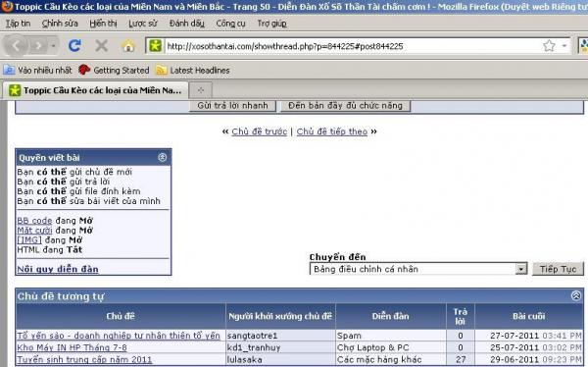Screen dimensions: 588x367
Task: Click the stop loading X icon
Action: pyautogui.click(x=101, y=46)
